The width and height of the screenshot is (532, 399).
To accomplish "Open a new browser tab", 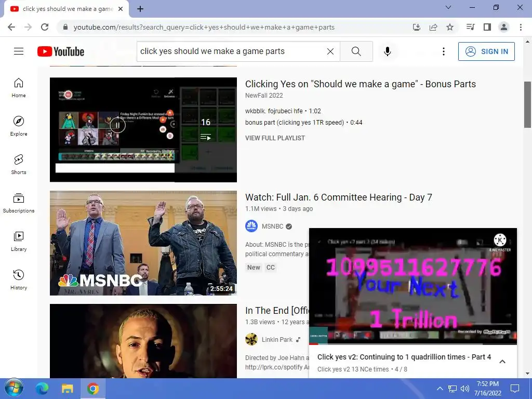I will coord(140,9).
